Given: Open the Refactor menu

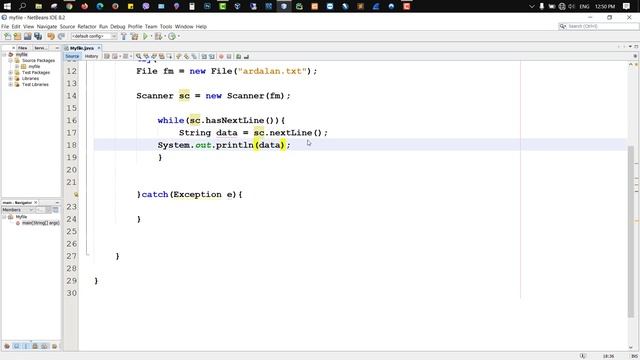Looking at the screenshot, I should click(87, 27).
